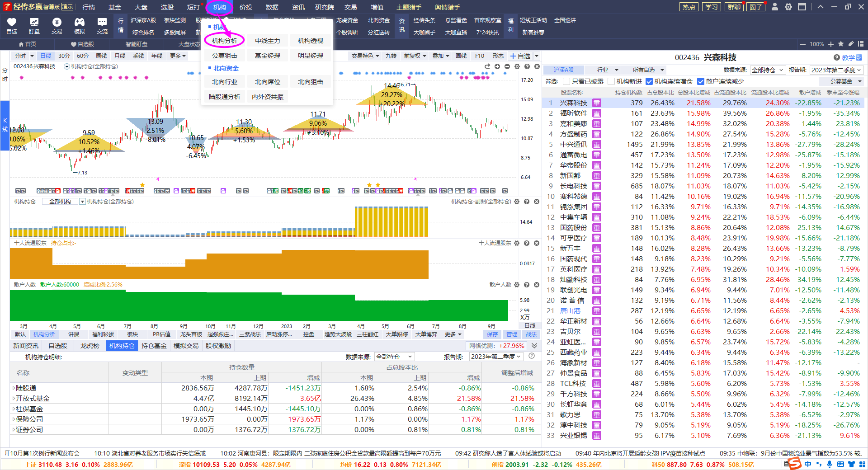
Task: Open the 价投 top menu
Action: pos(246,7)
